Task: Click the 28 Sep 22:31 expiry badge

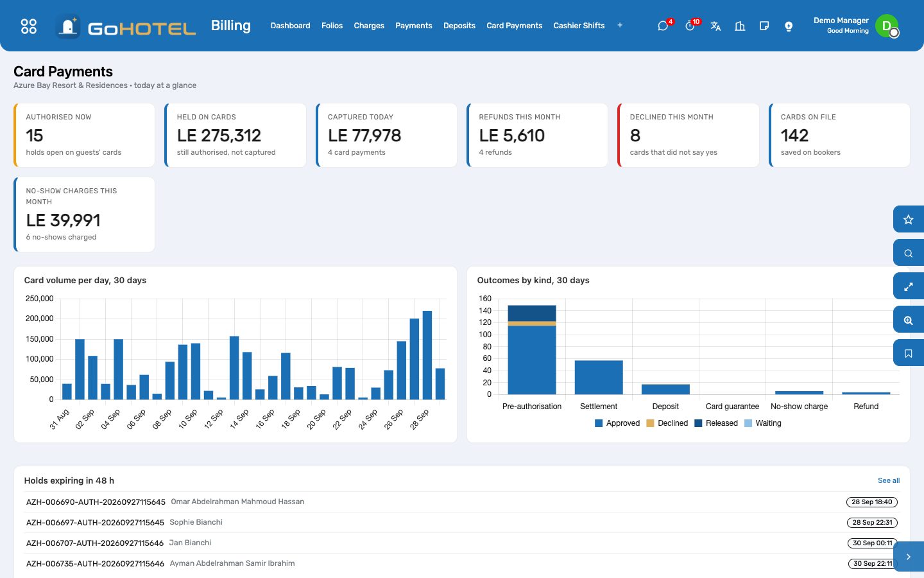Action: coord(872,522)
